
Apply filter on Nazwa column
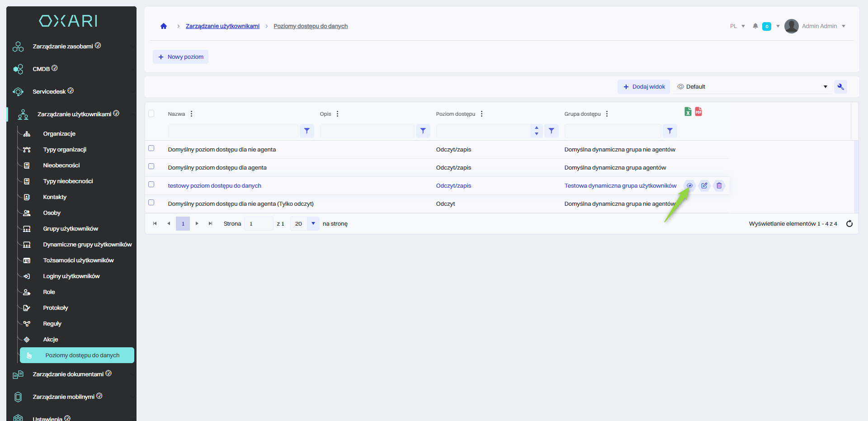point(307,131)
